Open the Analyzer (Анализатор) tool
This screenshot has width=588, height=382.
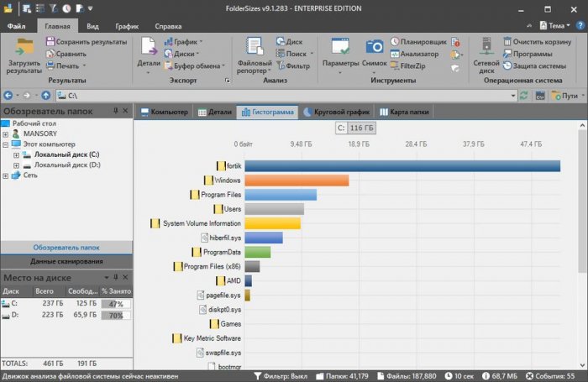414,54
